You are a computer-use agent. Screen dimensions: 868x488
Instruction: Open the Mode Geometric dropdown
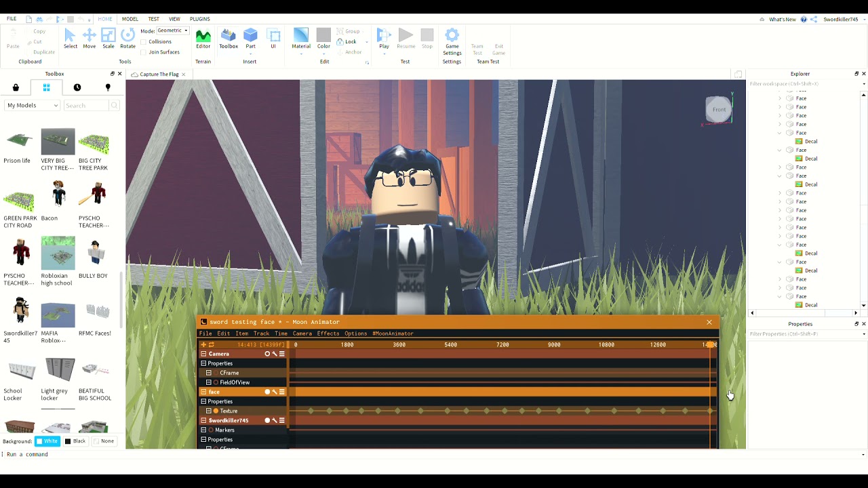(173, 30)
